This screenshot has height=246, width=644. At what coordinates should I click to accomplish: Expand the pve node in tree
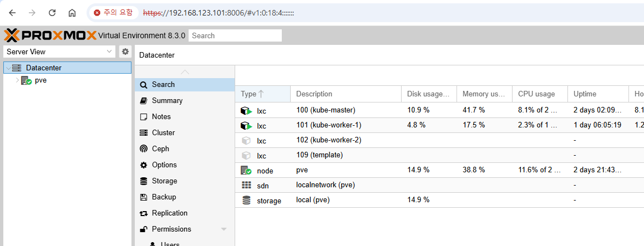17,80
